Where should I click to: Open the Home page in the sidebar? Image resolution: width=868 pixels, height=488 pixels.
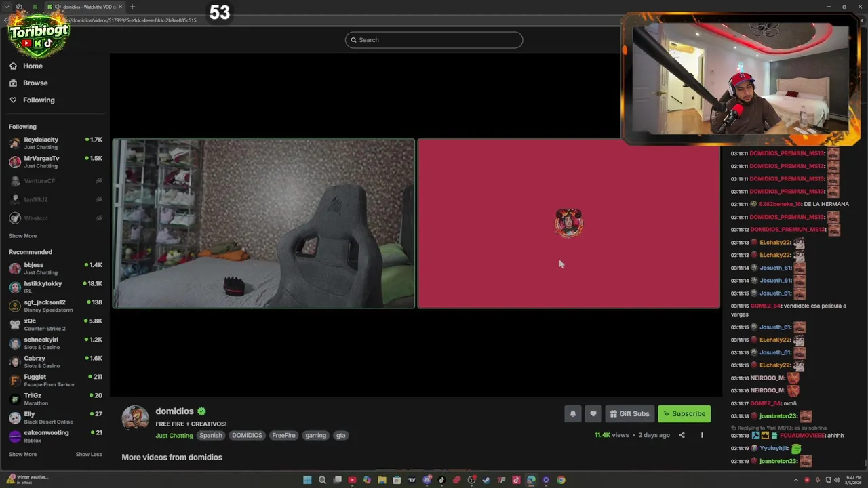(26, 66)
